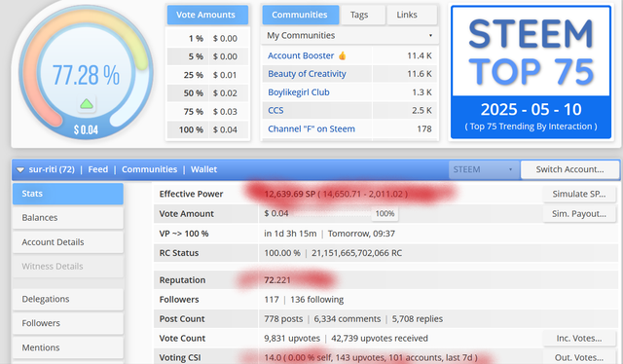The image size is (623, 364).
Task: Click the 11.6 K Beauty of Creativity count
Action: coord(420,74)
